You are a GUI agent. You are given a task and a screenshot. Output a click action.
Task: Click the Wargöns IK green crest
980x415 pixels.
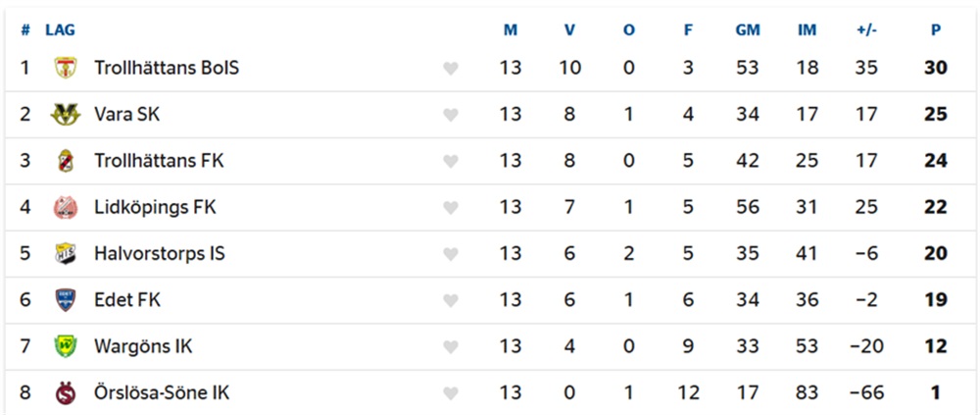(65, 346)
